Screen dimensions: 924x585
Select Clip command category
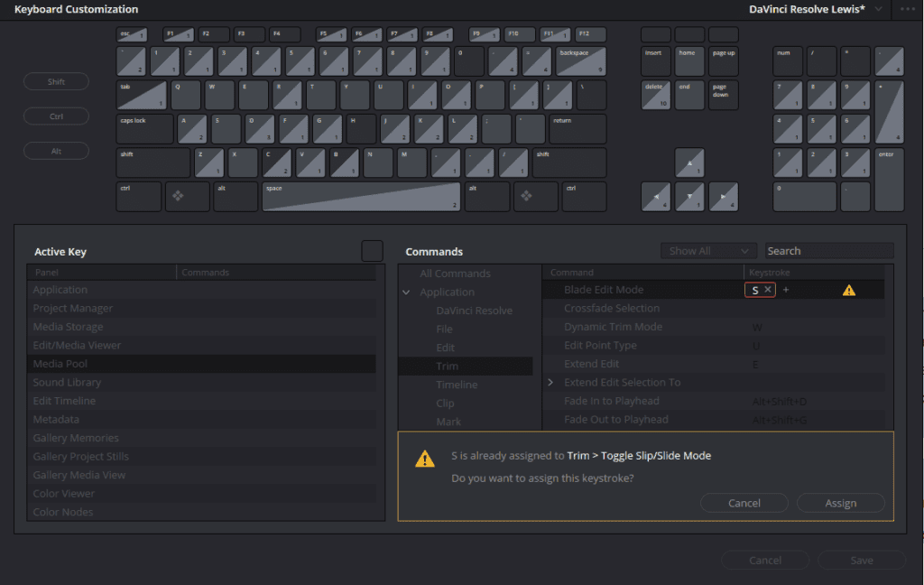tap(445, 404)
